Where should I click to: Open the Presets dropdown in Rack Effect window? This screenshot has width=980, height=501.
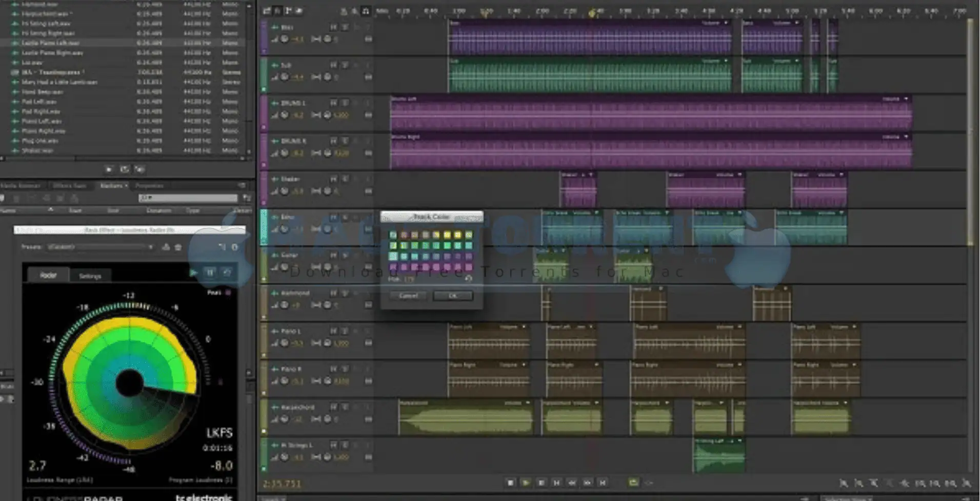[x=100, y=247]
